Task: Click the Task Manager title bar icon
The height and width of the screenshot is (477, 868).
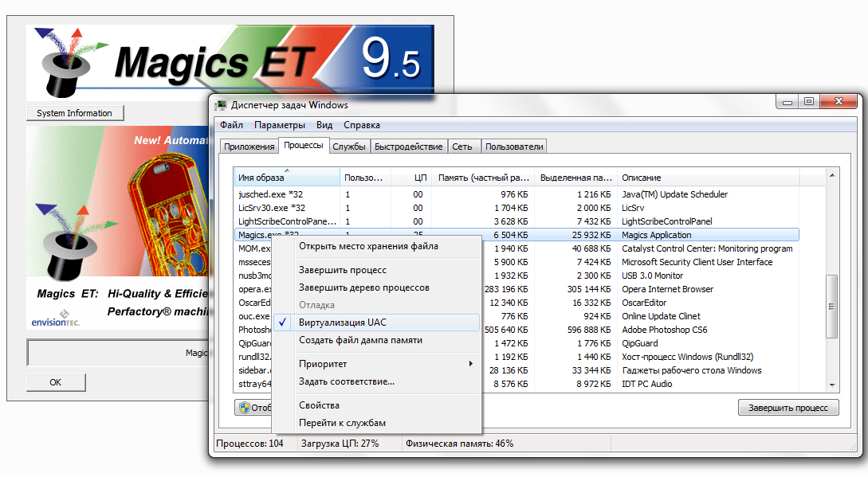Action: [x=222, y=105]
